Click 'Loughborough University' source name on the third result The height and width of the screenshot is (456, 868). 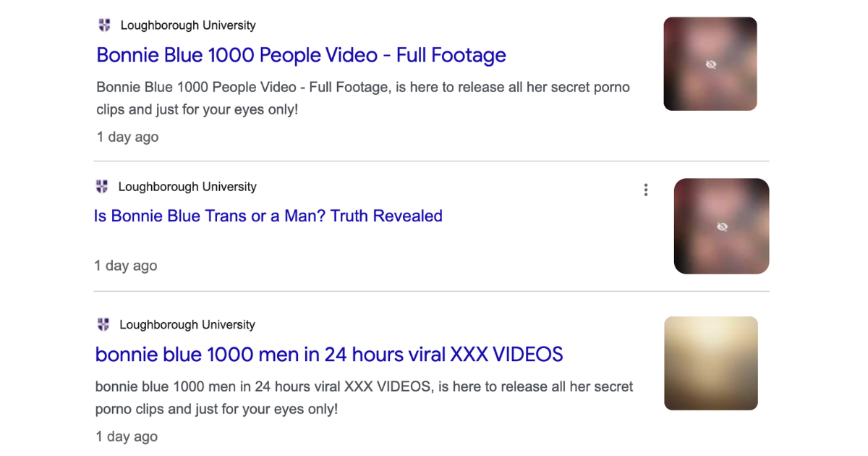pos(187,324)
